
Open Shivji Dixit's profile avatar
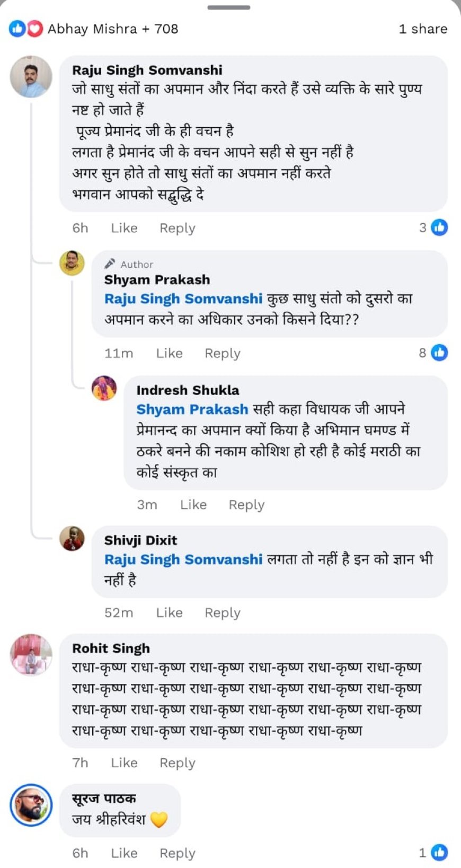pyautogui.click(x=72, y=539)
